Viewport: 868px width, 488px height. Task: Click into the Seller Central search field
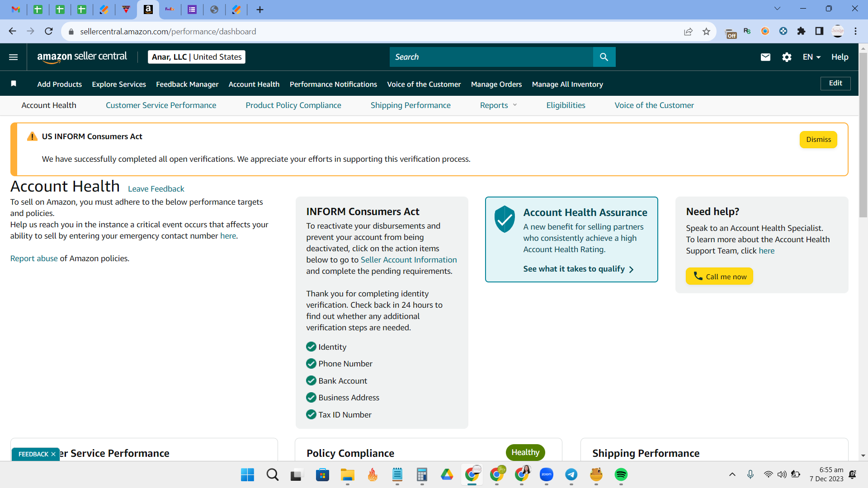pos(491,57)
